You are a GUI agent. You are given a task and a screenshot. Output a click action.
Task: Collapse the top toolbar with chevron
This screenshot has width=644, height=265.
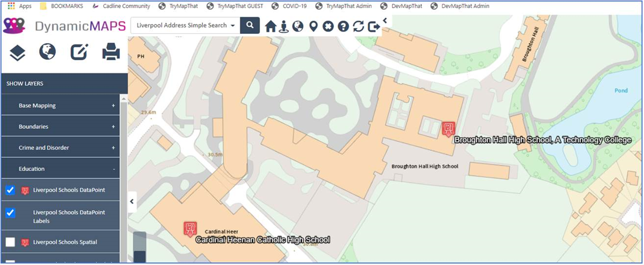(x=385, y=20)
